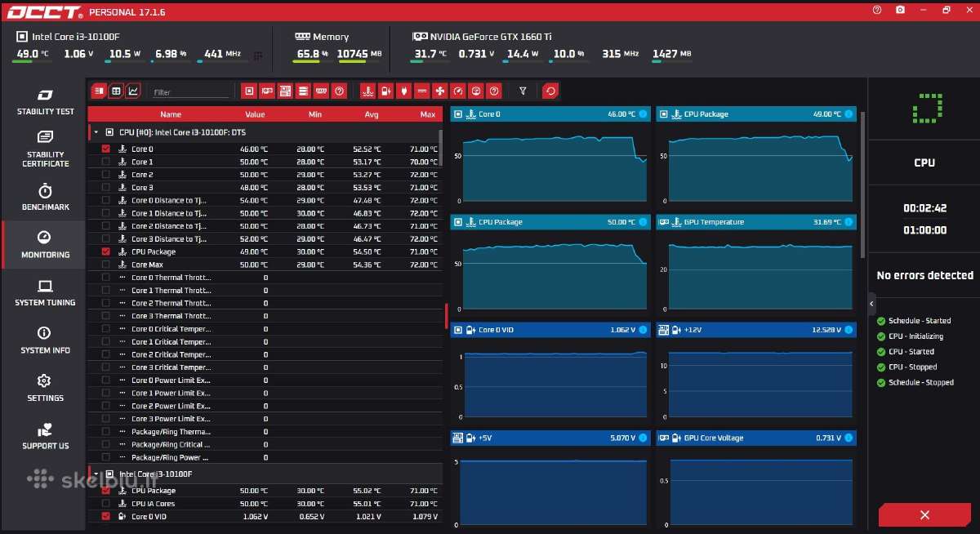Check the Core Max checkbox
The image size is (980, 534).
pyautogui.click(x=105, y=265)
